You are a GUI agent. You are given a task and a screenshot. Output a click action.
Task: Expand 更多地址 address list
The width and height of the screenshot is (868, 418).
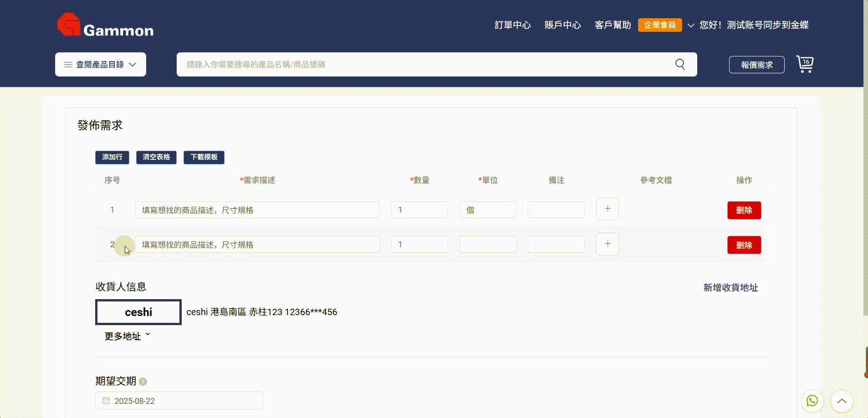127,336
